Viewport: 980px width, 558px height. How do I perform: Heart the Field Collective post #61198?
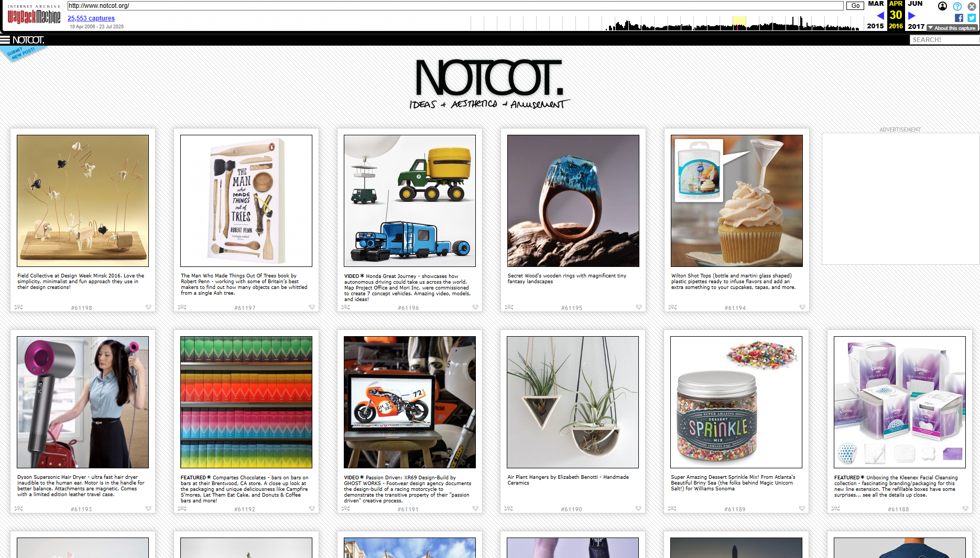148,307
